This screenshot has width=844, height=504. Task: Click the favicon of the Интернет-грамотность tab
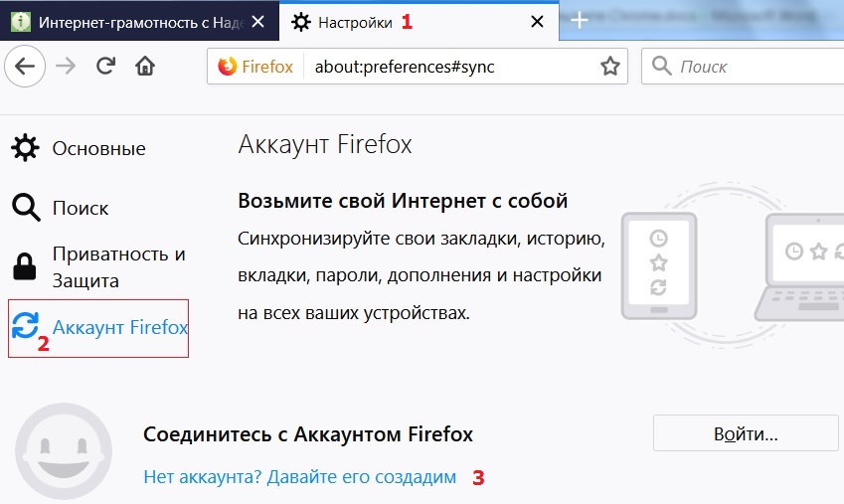21,22
